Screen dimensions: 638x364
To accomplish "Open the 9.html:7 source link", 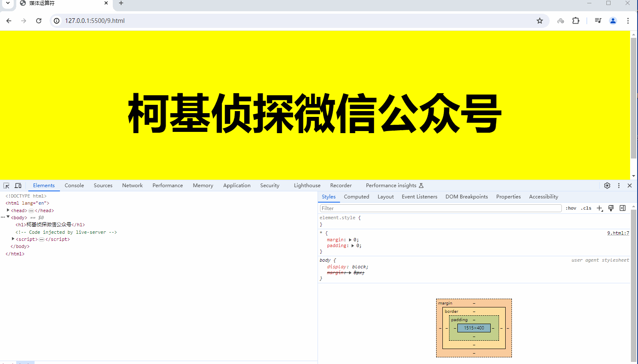I will click(618, 233).
